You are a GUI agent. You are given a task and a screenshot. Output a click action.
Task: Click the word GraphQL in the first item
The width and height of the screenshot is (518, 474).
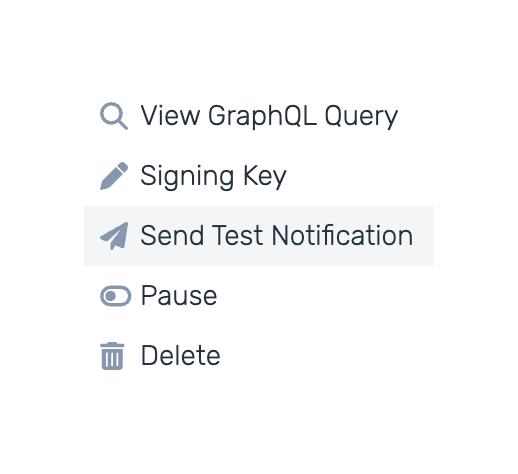pyautogui.click(x=263, y=116)
